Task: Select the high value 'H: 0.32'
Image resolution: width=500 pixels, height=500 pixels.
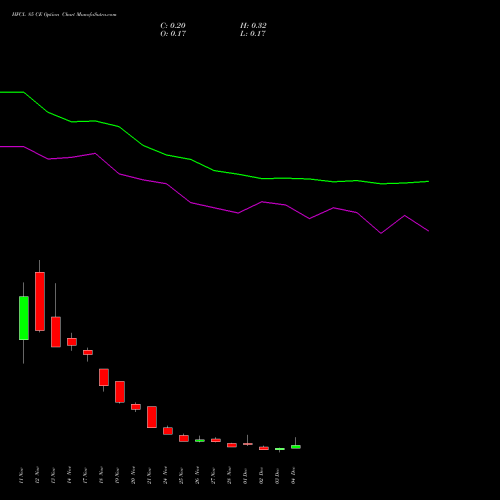Action: pyautogui.click(x=253, y=26)
